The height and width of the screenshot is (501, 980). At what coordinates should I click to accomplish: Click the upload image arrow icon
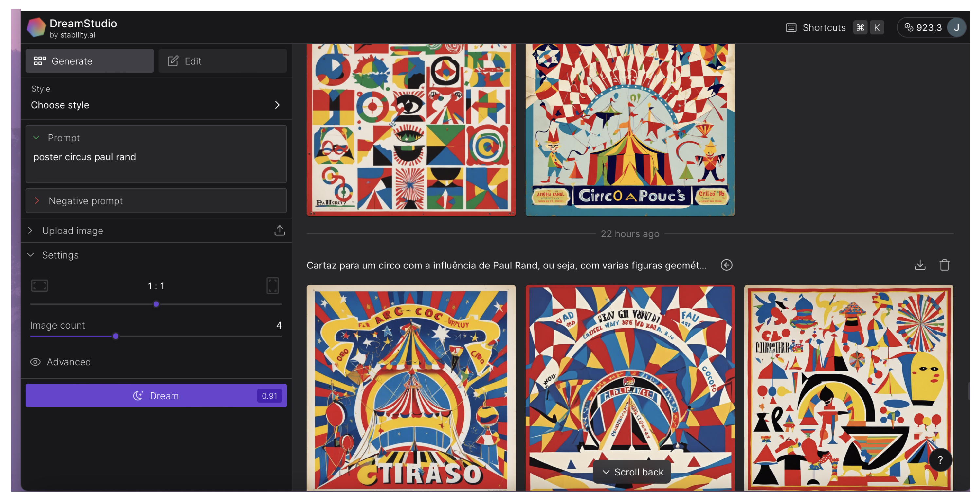coord(280,230)
